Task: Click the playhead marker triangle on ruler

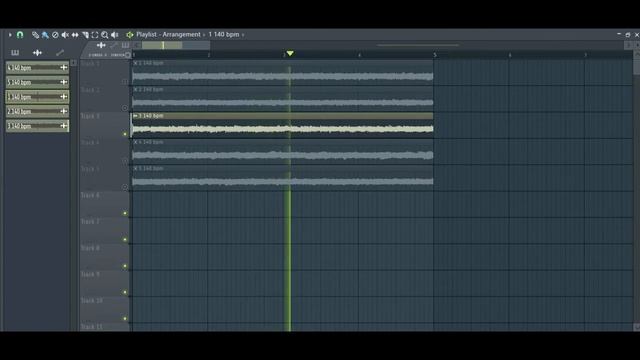Action: point(290,53)
